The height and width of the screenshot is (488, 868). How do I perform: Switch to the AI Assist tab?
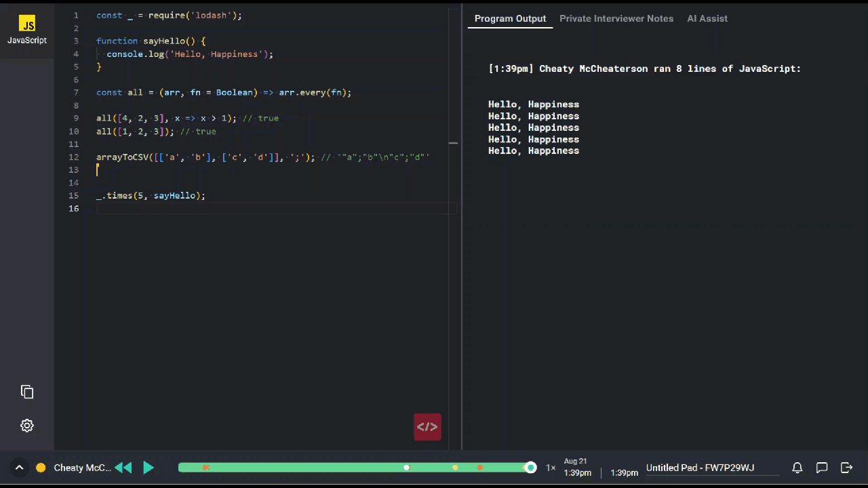(707, 18)
